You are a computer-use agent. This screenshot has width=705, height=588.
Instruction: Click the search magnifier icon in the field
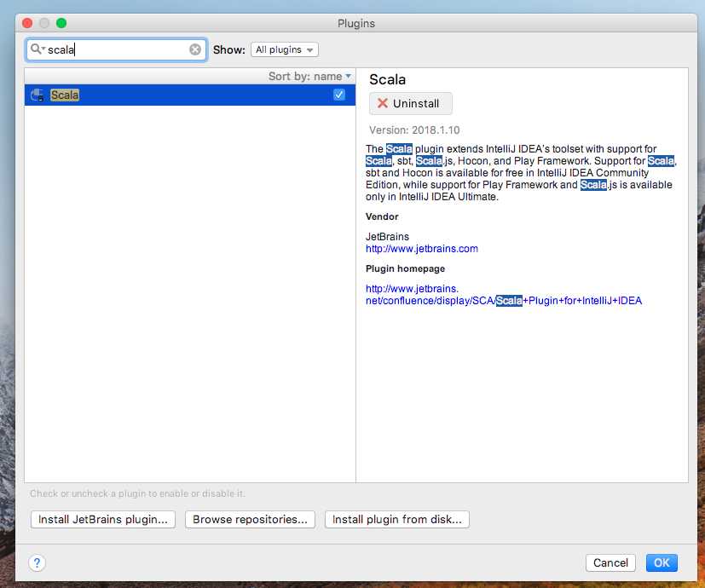point(38,49)
